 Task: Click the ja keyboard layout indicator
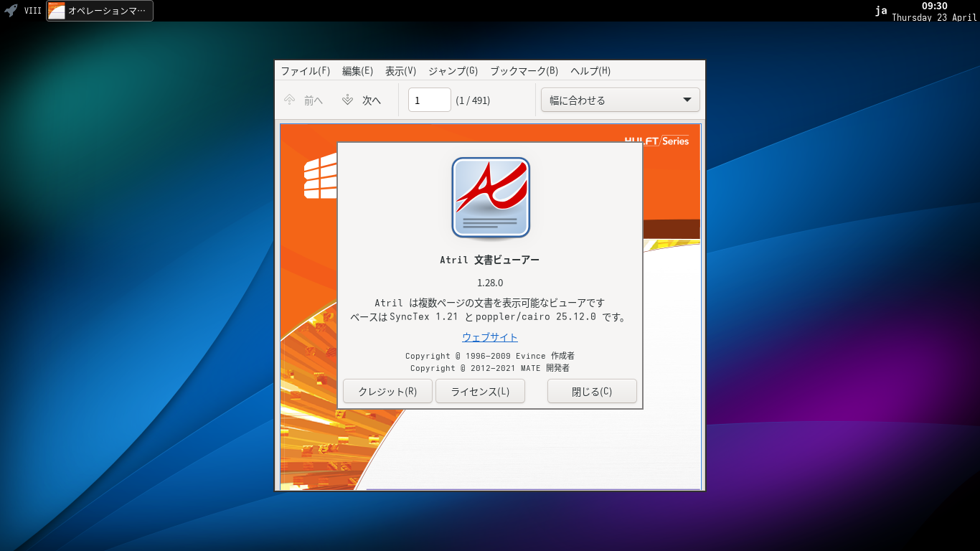click(881, 11)
